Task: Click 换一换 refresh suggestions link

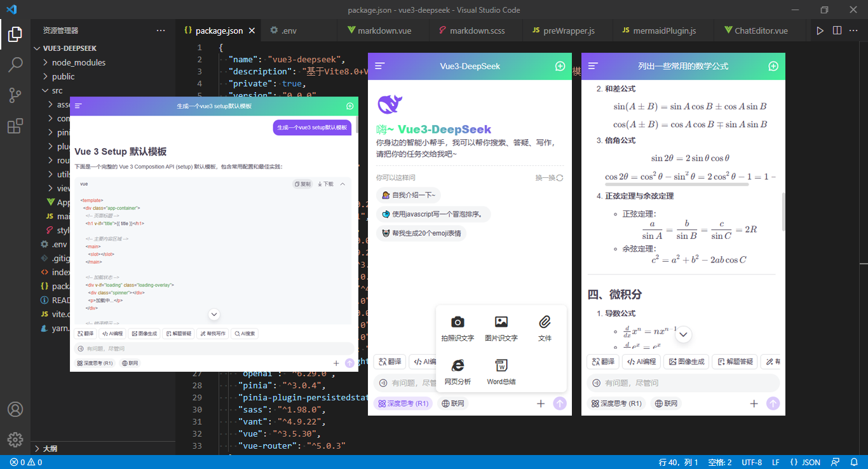Action: point(549,178)
